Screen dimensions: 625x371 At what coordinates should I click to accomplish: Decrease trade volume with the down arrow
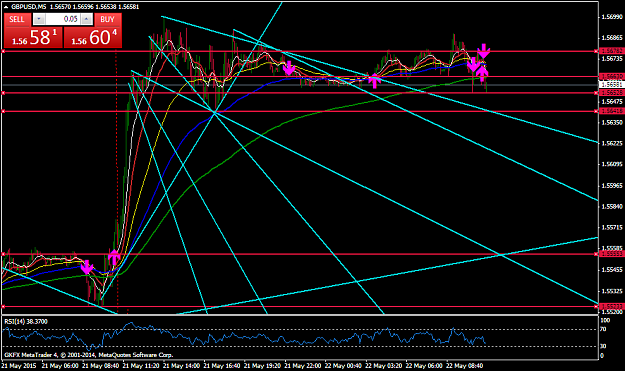coord(39,19)
